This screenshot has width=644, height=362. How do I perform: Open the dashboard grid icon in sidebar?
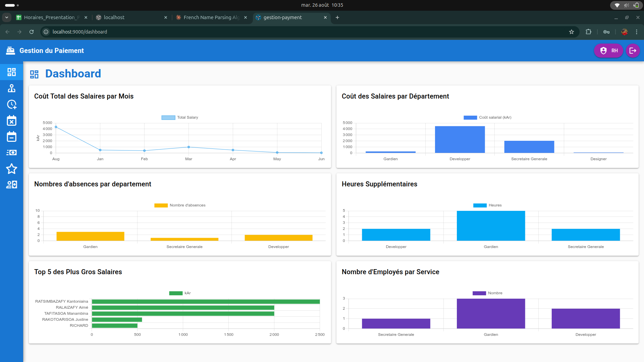tap(11, 72)
